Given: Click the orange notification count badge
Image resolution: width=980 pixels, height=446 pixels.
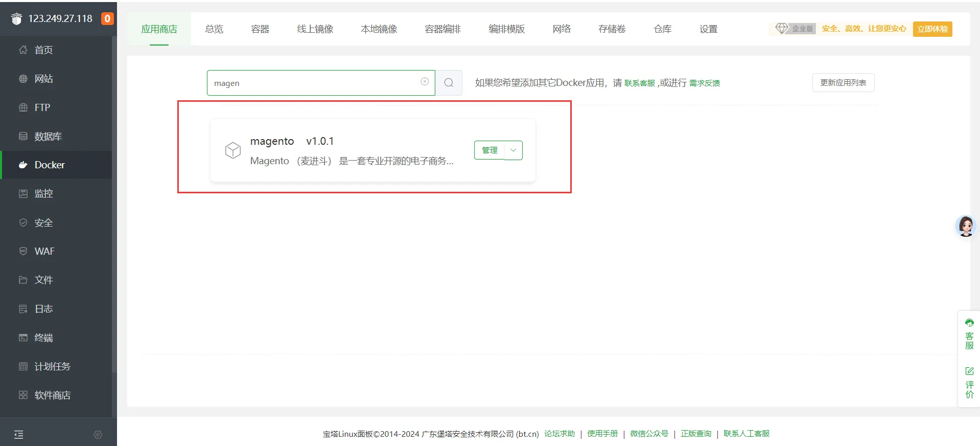Looking at the screenshot, I should [x=107, y=19].
